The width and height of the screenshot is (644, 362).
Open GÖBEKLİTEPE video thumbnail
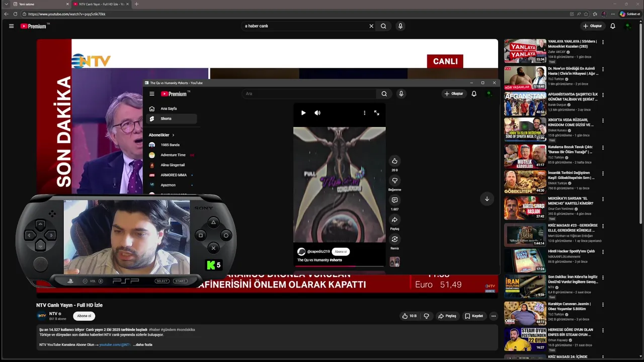(x=525, y=182)
